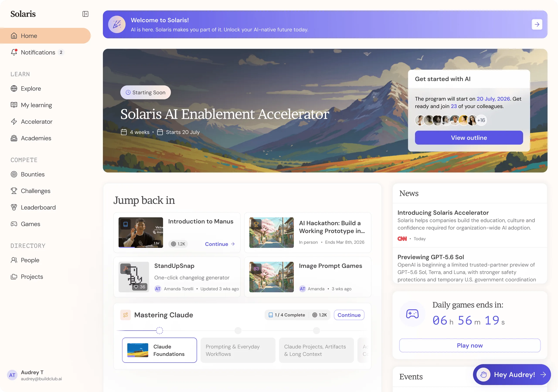Click the View outline button

coord(469,138)
